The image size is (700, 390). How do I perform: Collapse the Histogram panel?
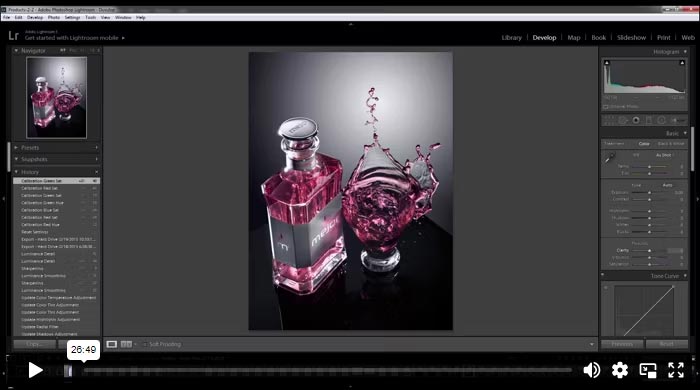(685, 52)
